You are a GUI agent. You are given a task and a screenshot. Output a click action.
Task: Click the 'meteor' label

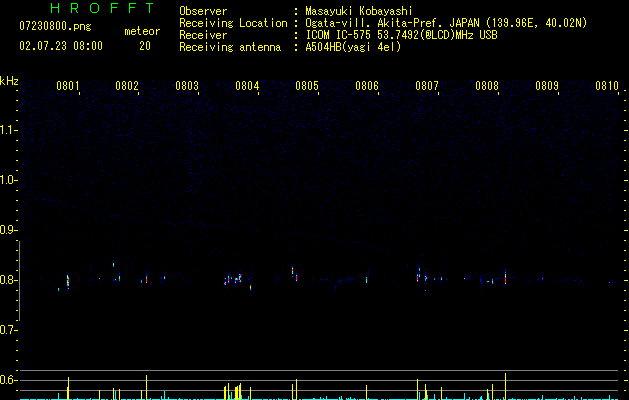142,31
